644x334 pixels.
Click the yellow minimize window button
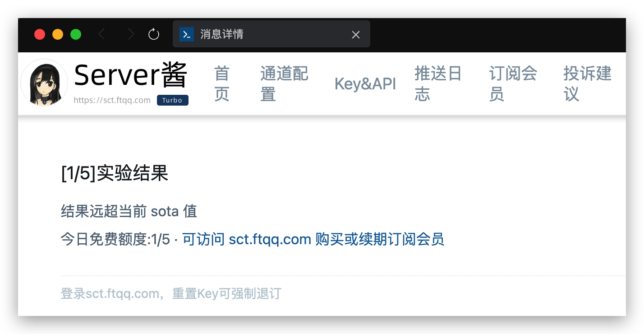pos(58,34)
